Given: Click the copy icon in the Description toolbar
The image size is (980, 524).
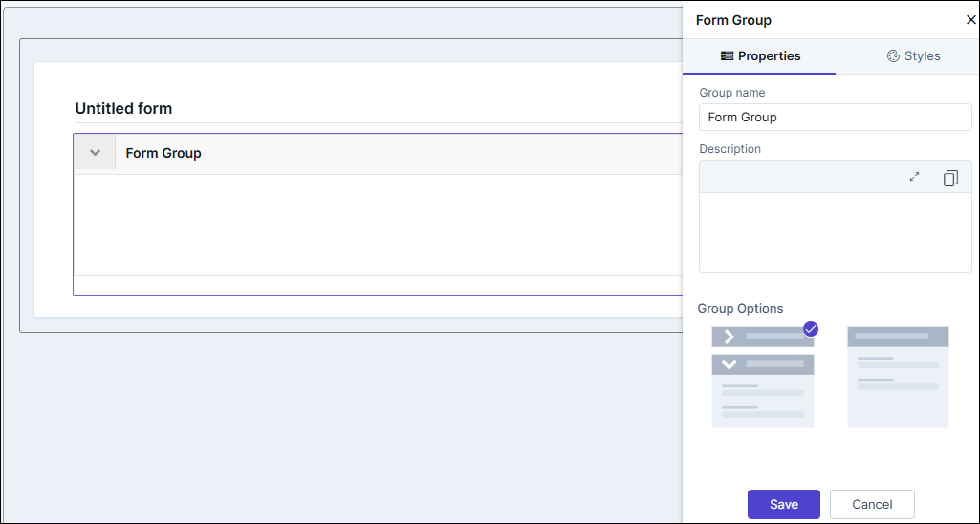Looking at the screenshot, I should 950,178.
